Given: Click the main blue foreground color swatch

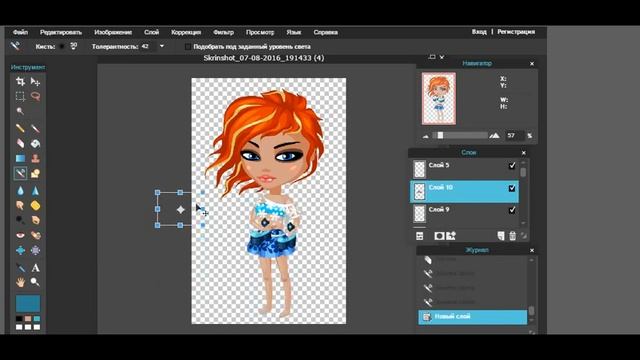Looking at the screenshot, I should (x=28, y=304).
